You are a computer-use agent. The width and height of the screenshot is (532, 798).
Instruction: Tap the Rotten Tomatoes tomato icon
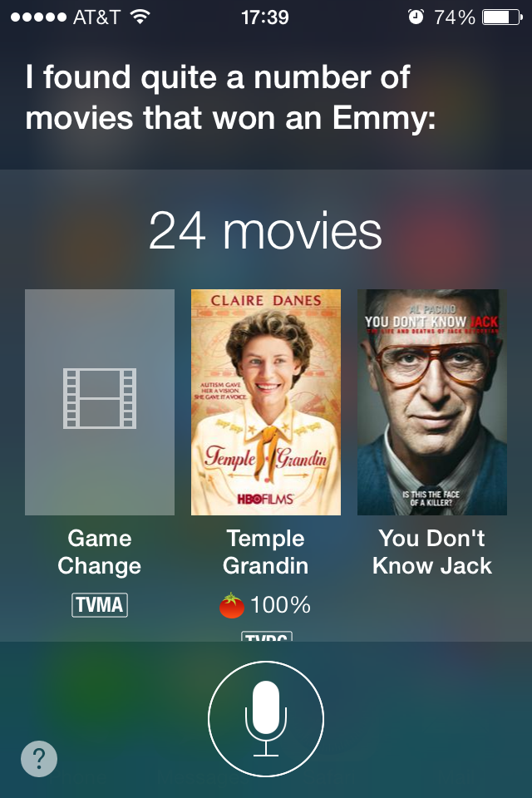tap(232, 605)
